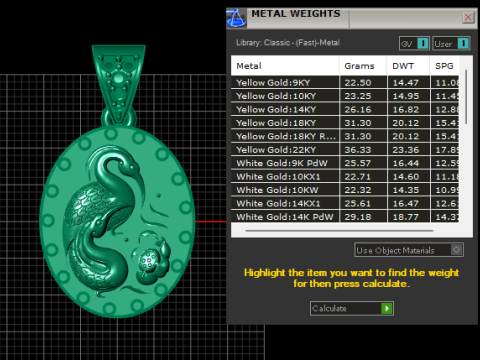Click the green play arrow on Calculate
The height and width of the screenshot is (360, 480).
coord(387,308)
